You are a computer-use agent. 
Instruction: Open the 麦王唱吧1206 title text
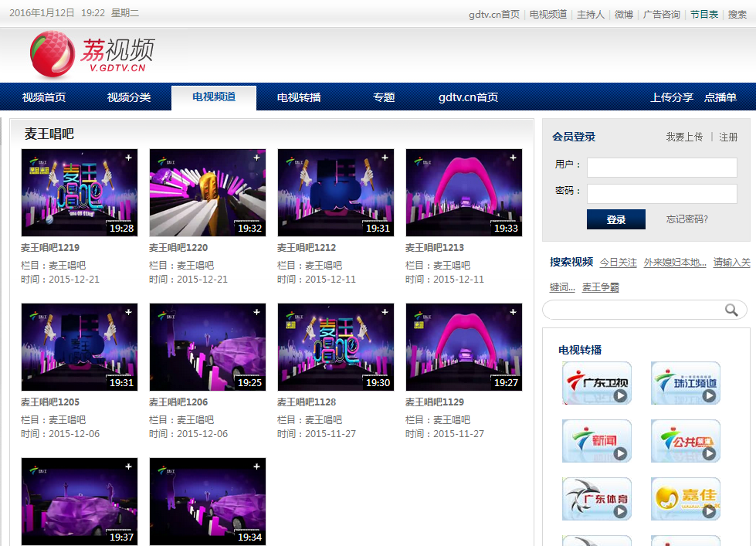click(x=178, y=402)
